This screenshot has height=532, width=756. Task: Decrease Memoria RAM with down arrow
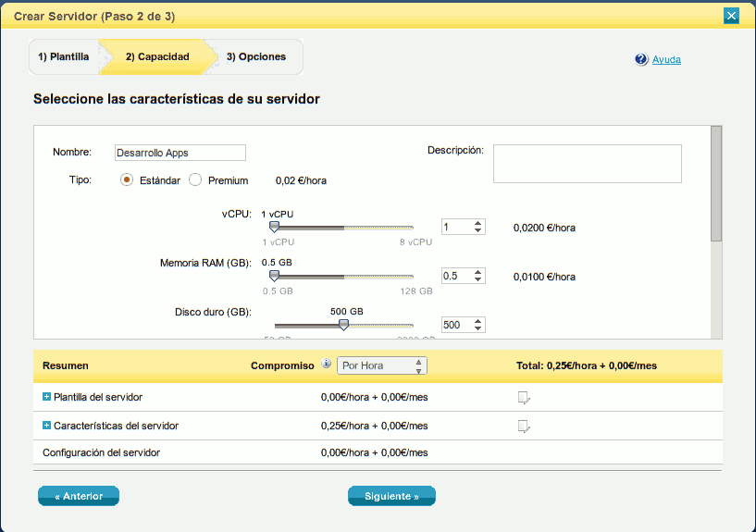click(x=477, y=279)
